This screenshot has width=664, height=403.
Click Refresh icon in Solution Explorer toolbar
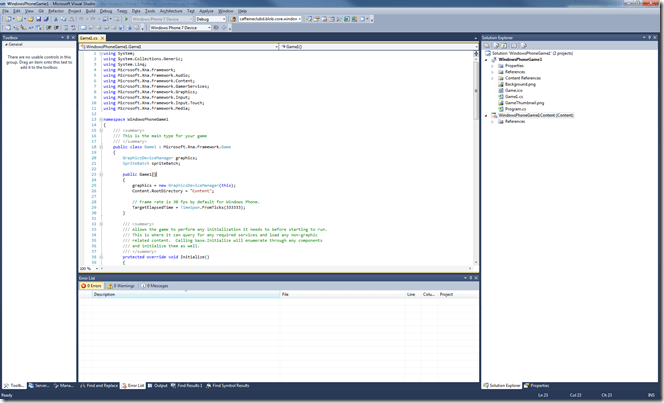504,45
